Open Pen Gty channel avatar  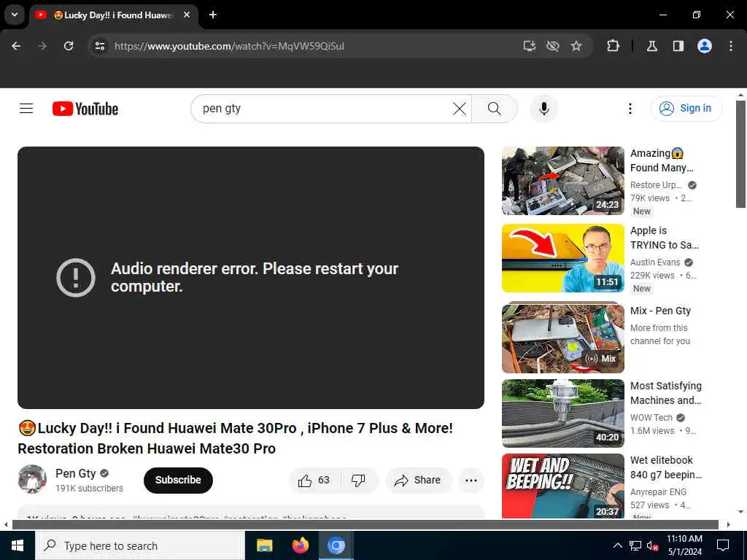point(32,479)
